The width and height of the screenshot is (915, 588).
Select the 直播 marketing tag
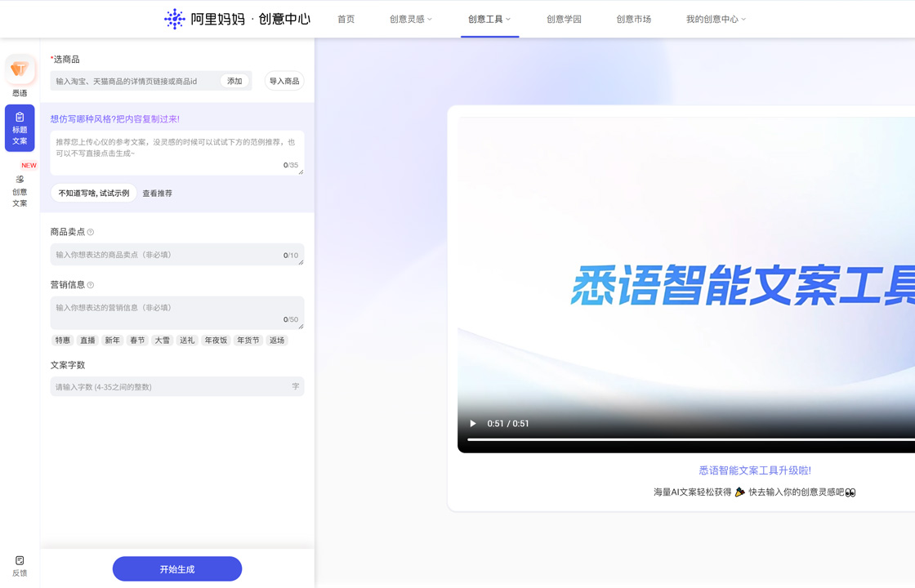(x=87, y=340)
